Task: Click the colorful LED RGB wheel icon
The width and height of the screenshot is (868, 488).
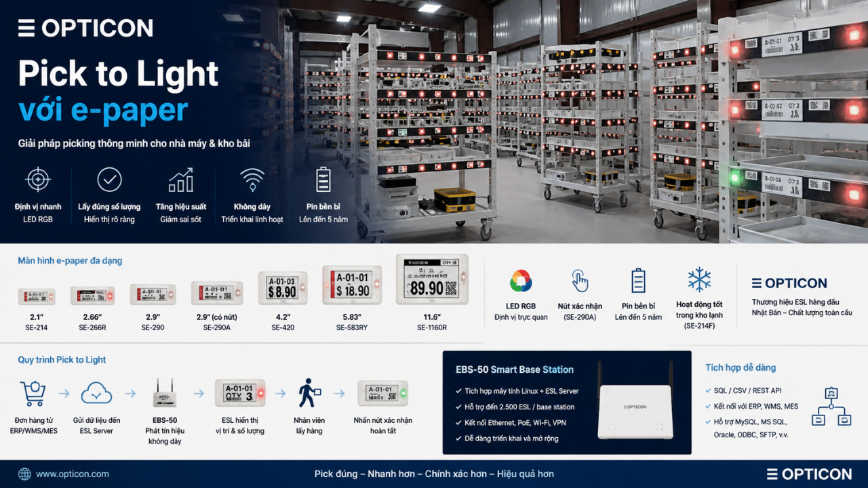Action: pyautogui.click(x=521, y=281)
